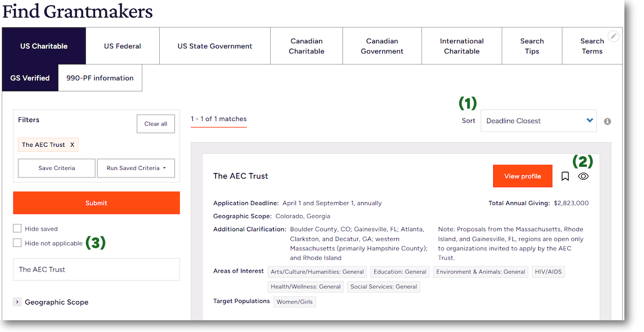Screen dimensions: 644x332
Task: Enable the Hide saved checkbox
Action: [17, 228]
